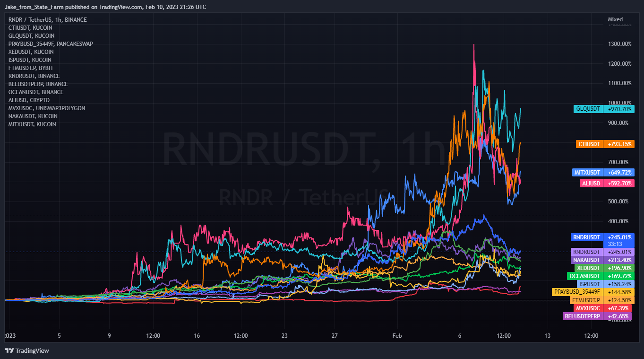Click the MITXUSDT +649.72% price label
This screenshot has height=359, width=644.
[x=603, y=173]
